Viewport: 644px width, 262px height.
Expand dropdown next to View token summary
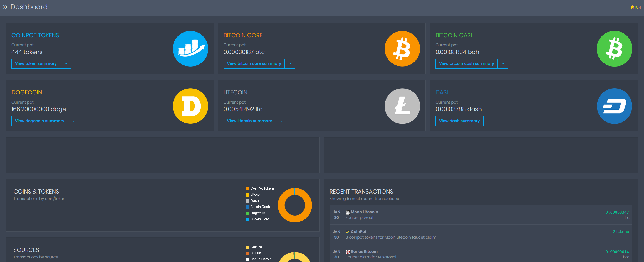click(x=66, y=64)
